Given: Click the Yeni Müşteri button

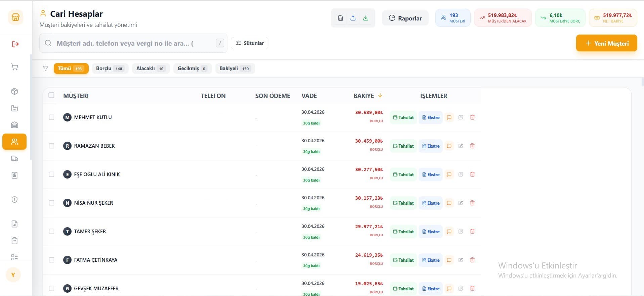Looking at the screenshot, I should click(606, 43).
